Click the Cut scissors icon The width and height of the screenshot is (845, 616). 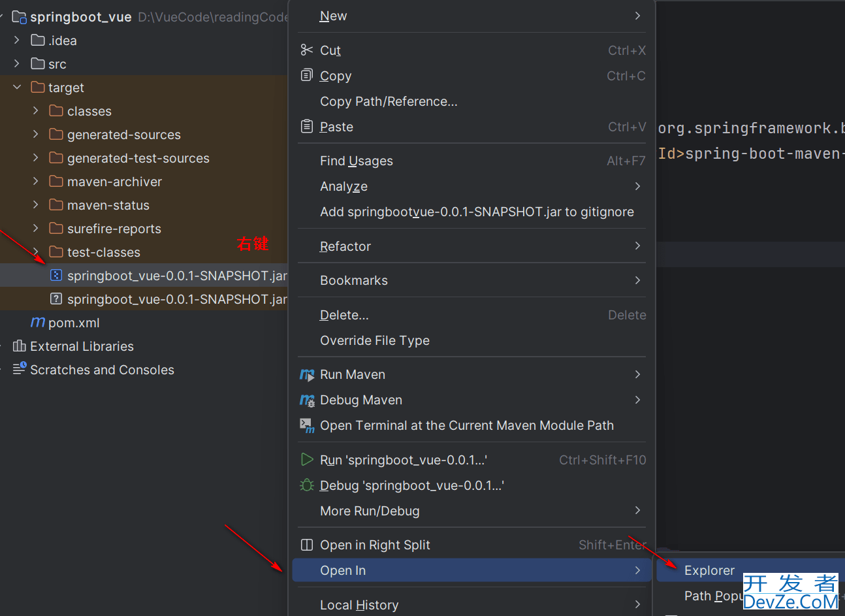[x=306, y=50]
